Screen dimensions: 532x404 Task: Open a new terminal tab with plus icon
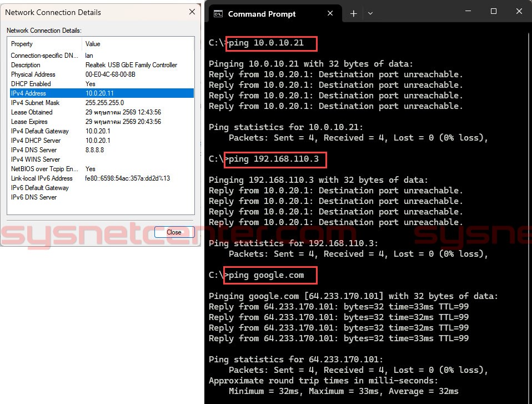click(x=354, y=13)
